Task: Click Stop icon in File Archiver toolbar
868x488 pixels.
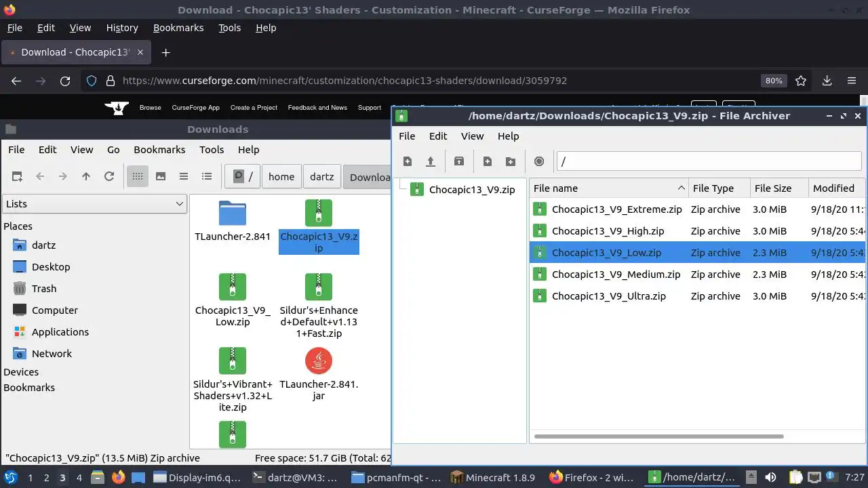Action: pos(539,161)
